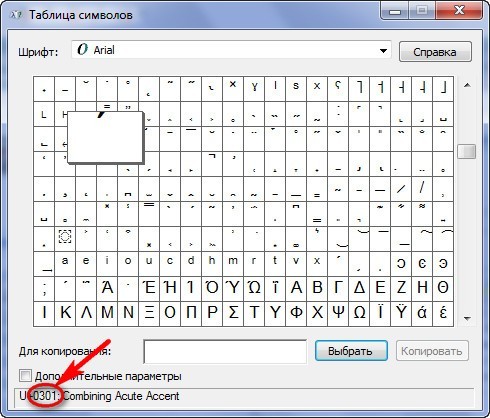Select the Greek capital Sigma character
This screenshot has width=490, height=418.
233,314
